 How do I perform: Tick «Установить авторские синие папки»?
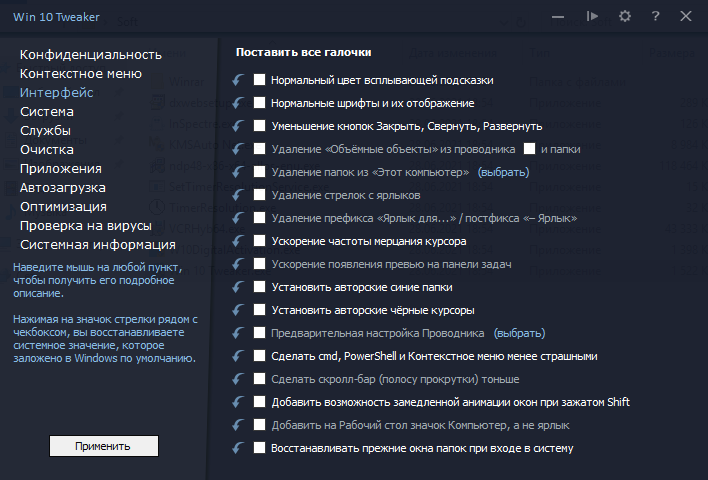tap(259, 287)
